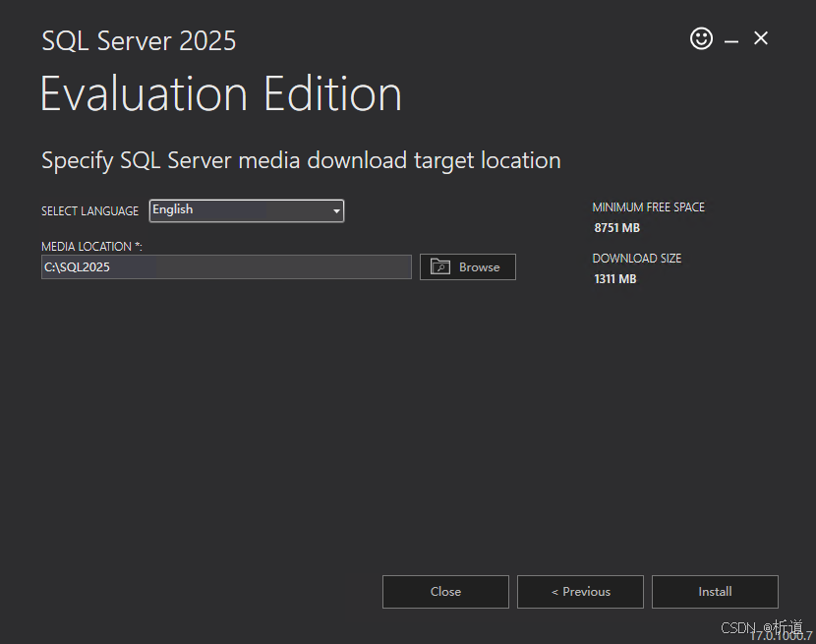
Task: Click the arrow on the language combo box
Action: click(336, 210)
